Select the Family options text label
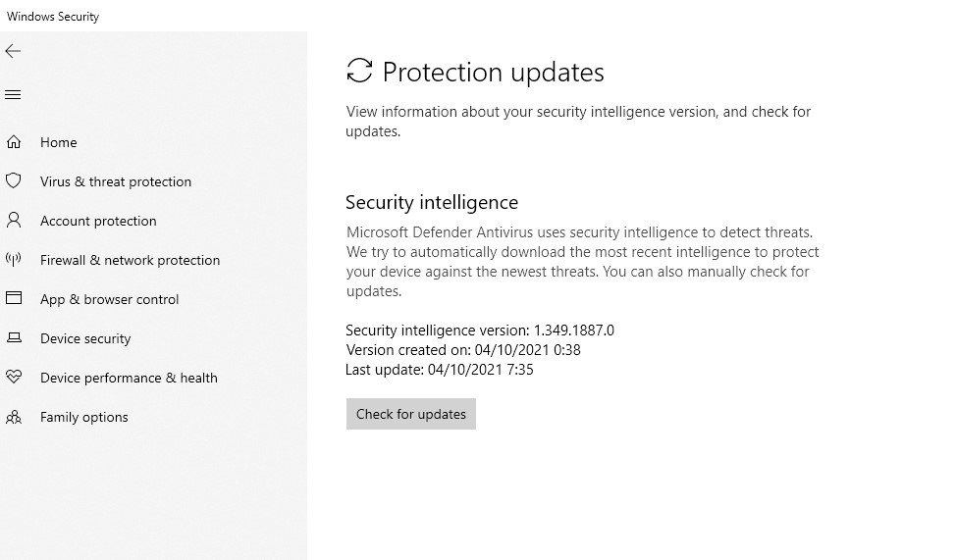 [84, 417]
